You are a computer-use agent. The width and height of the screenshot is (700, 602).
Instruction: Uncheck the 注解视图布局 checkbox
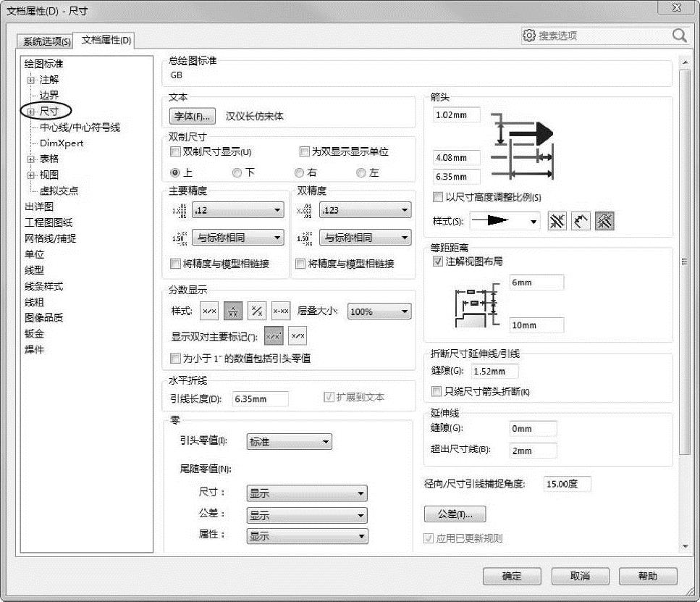437,262
